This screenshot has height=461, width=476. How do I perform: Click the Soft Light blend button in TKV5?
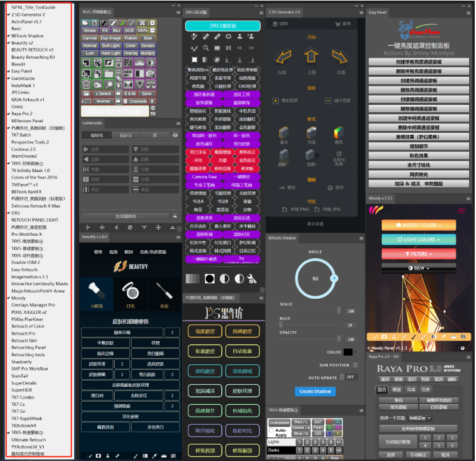[x=110, y=46]
